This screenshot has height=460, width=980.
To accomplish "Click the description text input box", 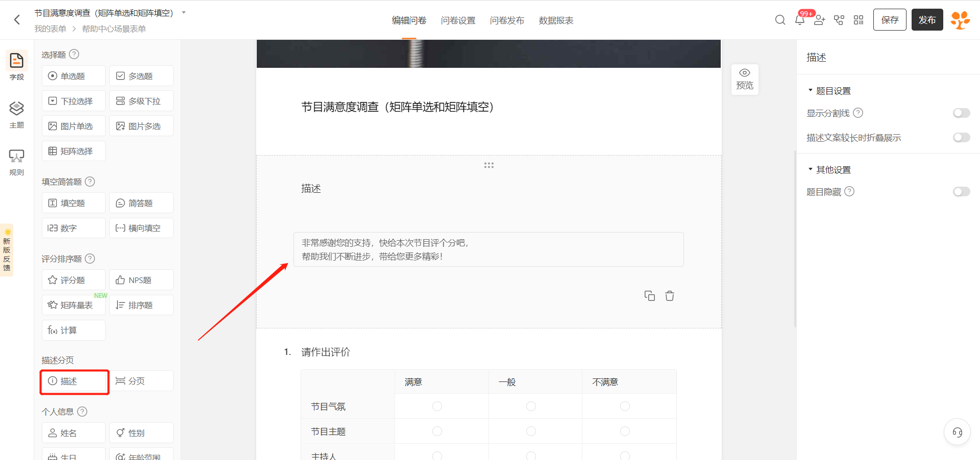I will 488,249.
